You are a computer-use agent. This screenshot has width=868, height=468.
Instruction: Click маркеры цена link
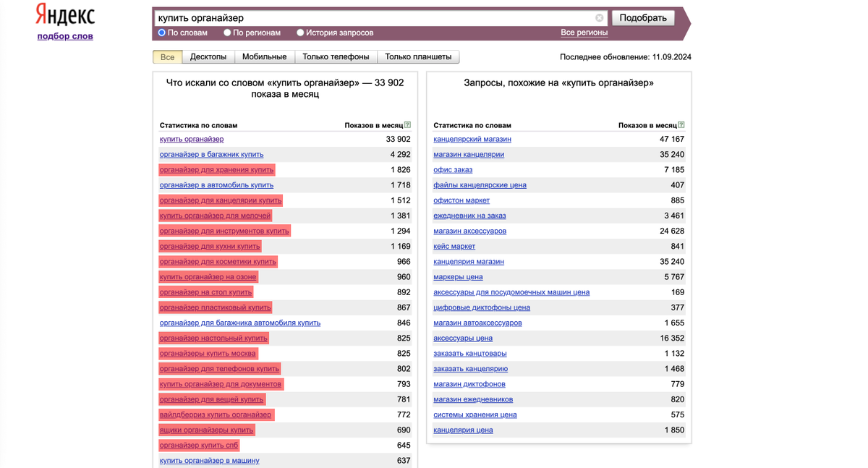click(x=458, y=277)
